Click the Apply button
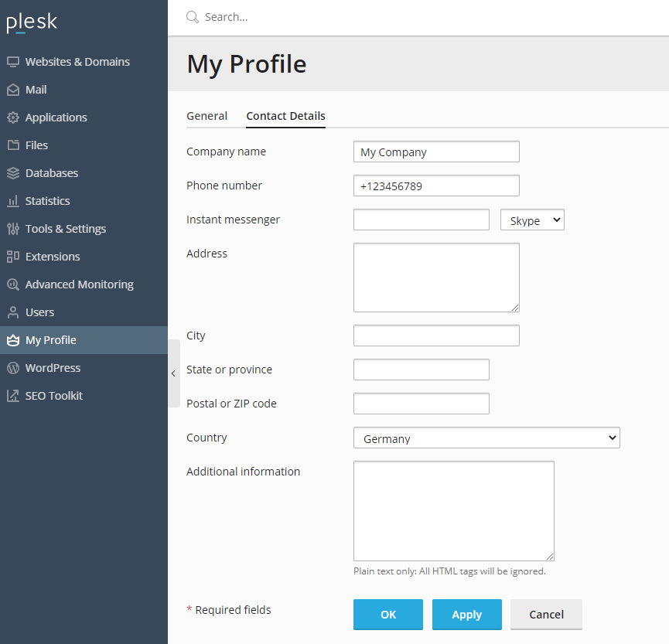Image resolution: width=669 pixels, height=644 pixels. 466,615
